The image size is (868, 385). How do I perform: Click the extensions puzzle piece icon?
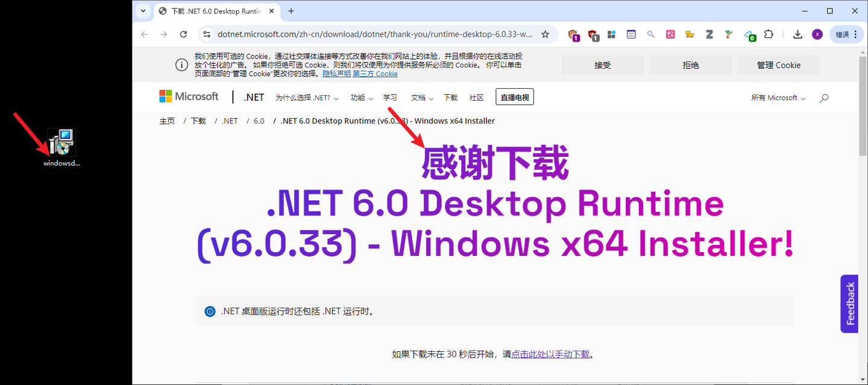click(x=769, y=34)
